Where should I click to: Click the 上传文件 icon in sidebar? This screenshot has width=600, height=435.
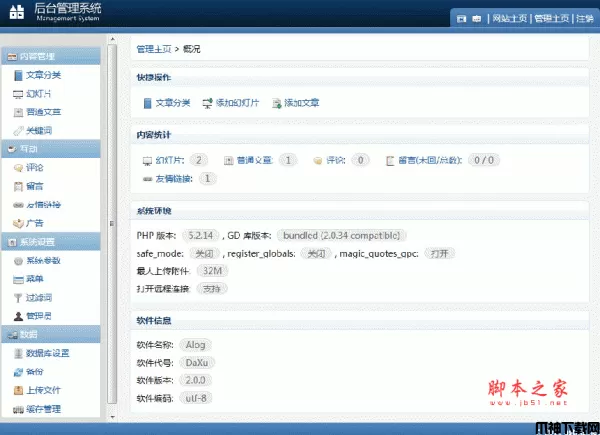(18, 390)
